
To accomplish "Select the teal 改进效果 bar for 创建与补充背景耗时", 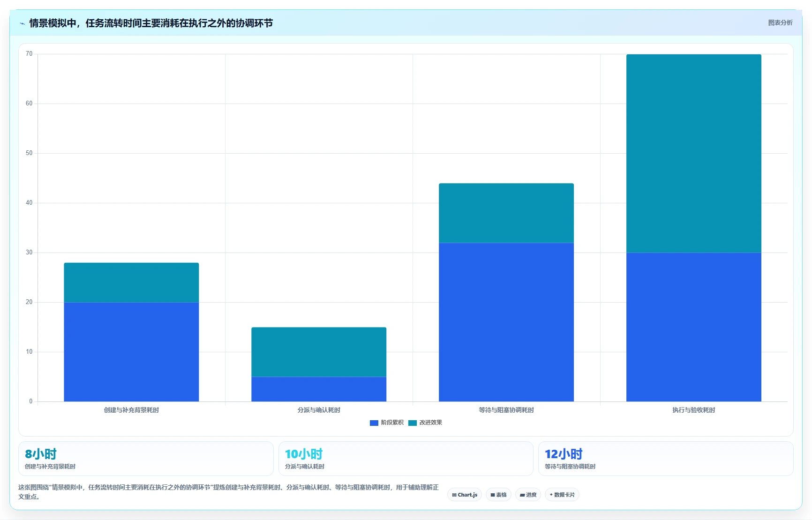I will point(131,282).
